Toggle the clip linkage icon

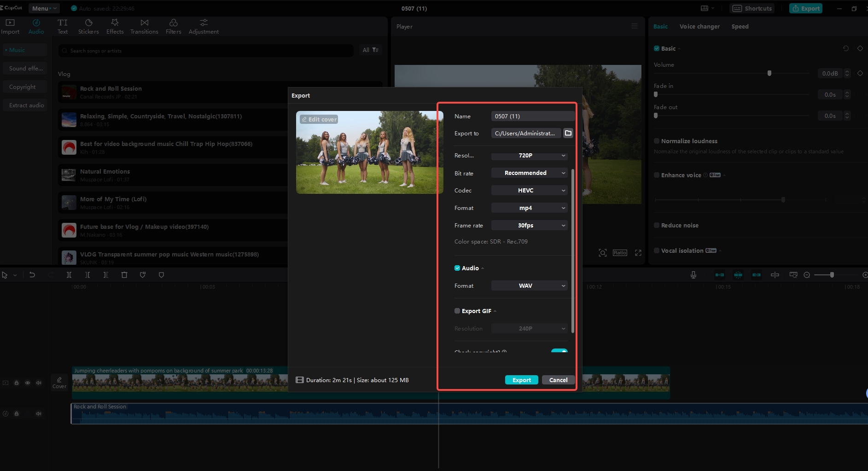pos(757,275)
